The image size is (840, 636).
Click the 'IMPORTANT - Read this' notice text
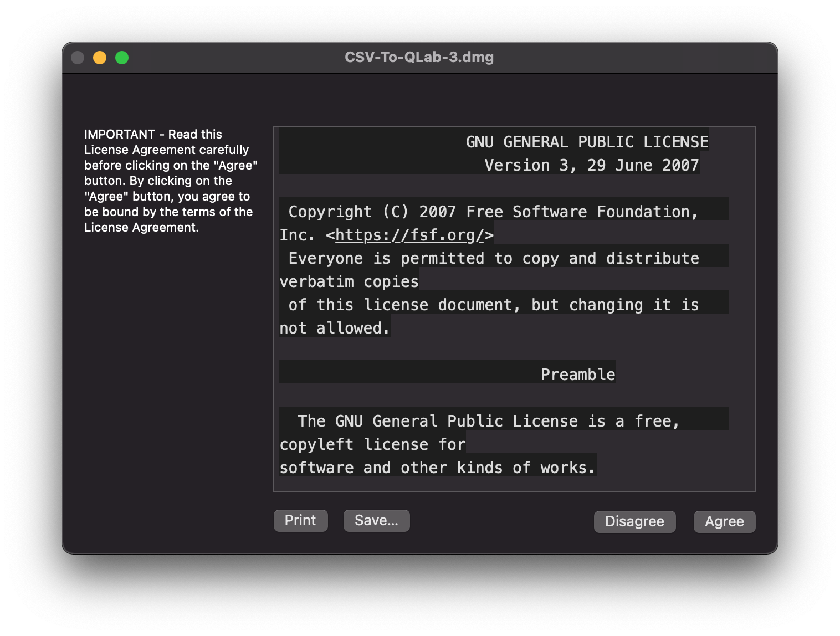click(153, 134)
